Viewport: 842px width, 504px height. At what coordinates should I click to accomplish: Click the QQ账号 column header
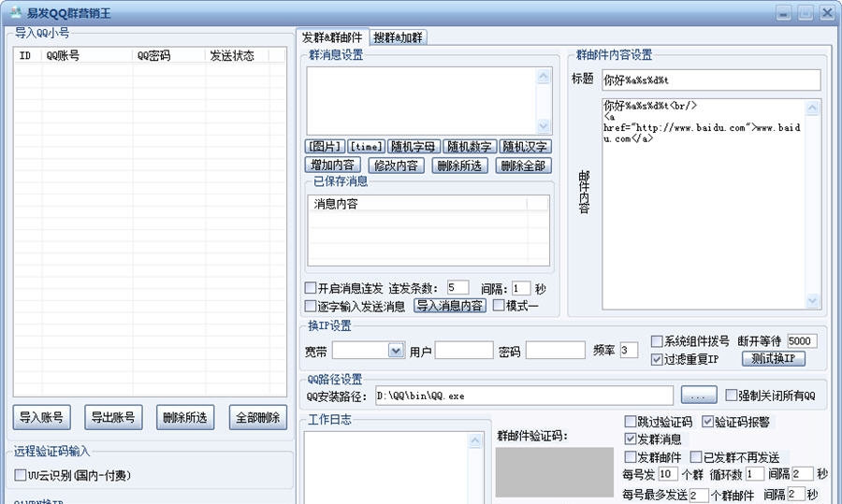pos(87,55)
